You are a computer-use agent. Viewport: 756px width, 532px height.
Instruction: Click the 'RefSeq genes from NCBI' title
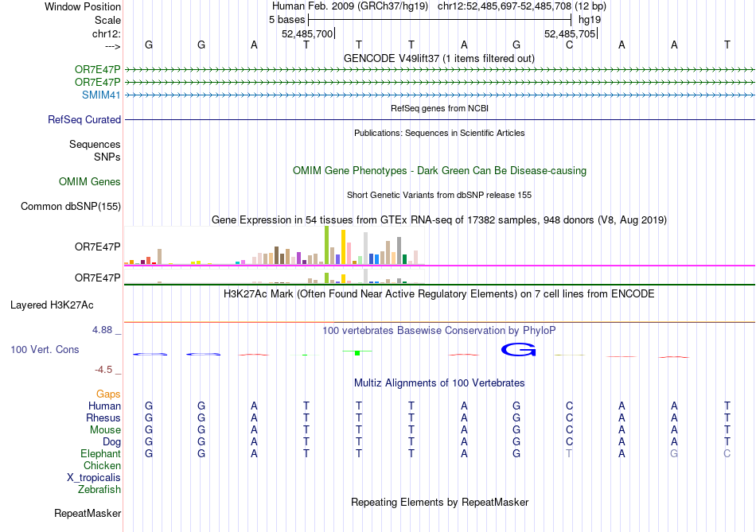[439, 108]
